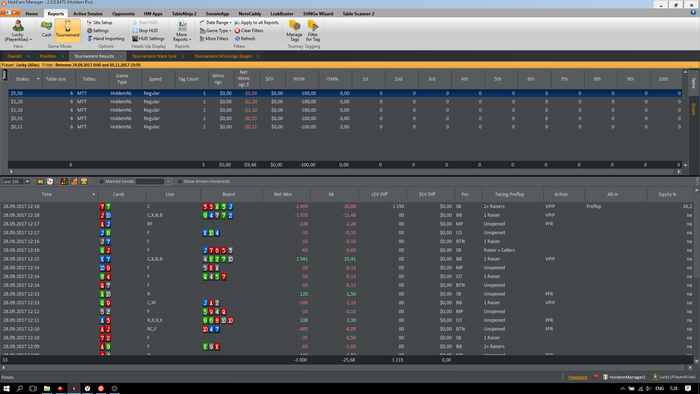700x394 pixels.
Task: Open HUD Settings
Action: point(148,38)
